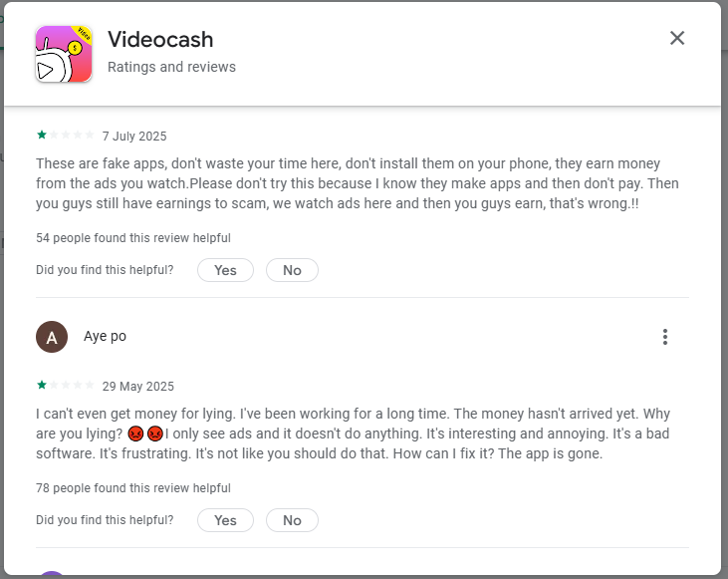The width and height of the screenshot is (728, 579).
Task: Click the Ratings and reviews subtitle
Action: click(171, 67)
